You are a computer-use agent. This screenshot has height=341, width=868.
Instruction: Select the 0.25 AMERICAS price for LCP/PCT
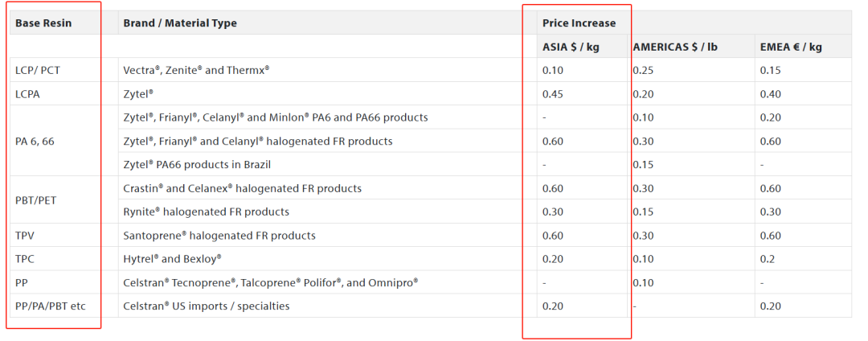(x=643, y=70)
